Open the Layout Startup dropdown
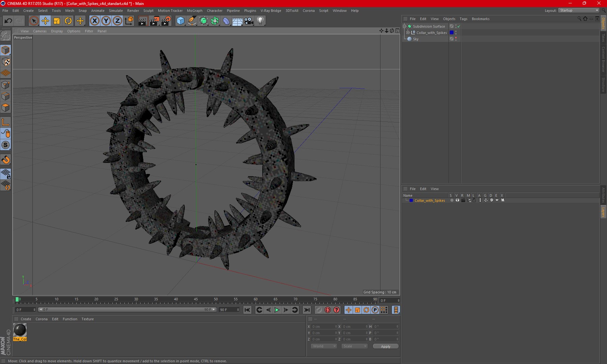The height and width of the screenshot is (364, 607). (x=578, y=10)
